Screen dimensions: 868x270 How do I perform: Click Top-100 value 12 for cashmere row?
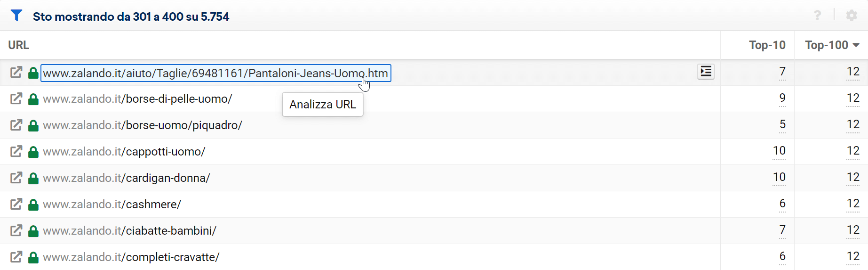(852, 204)
